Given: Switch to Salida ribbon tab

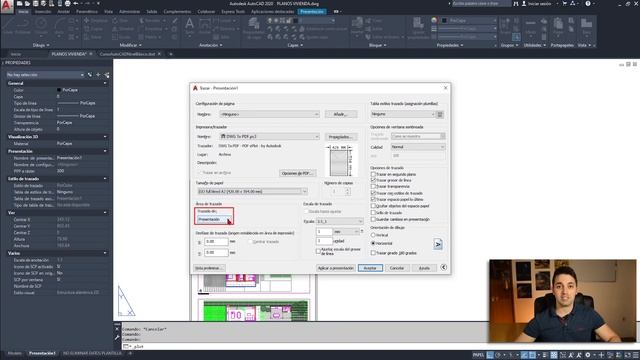Looking at the screenshot, I should (151, 12).
